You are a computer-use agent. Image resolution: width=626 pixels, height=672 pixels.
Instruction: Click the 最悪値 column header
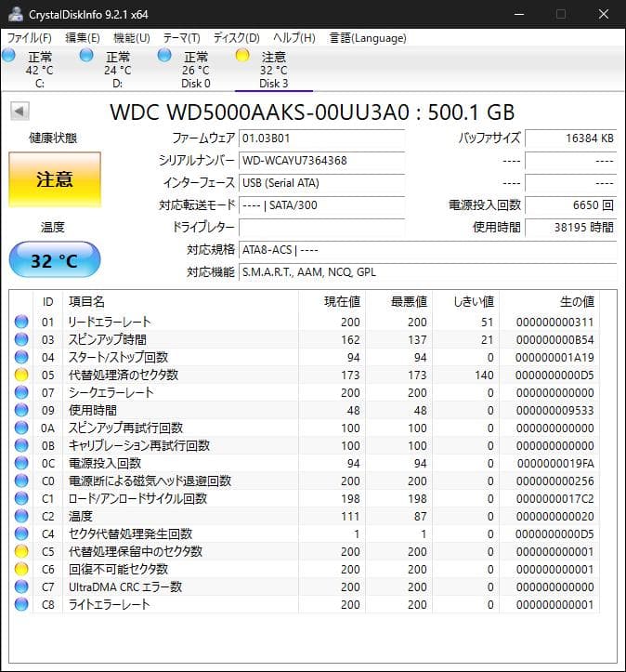[x=398, y=302]
